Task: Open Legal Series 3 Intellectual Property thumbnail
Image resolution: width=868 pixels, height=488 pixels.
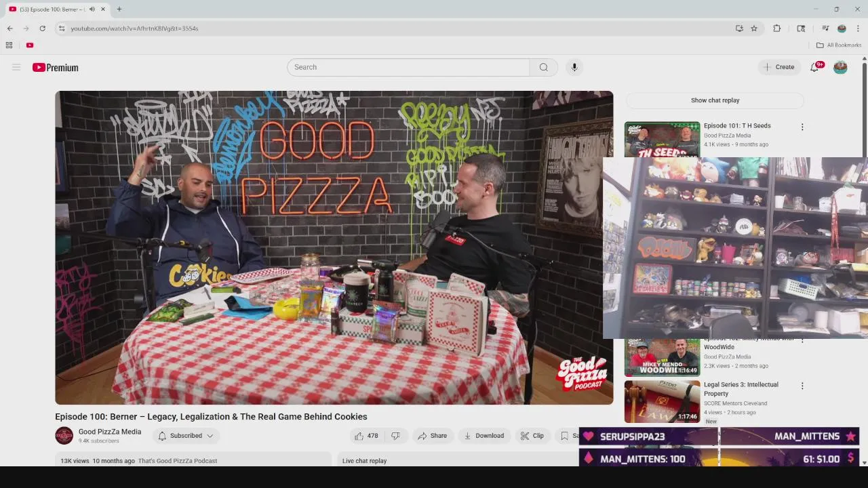Action: (x=662, y=401)
